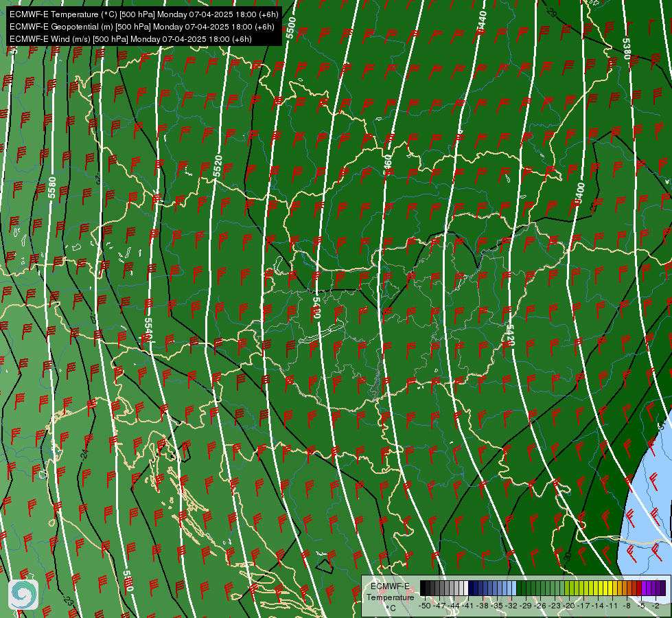
Task: Select the ECMWF-E Geopotential title line
Action: 142,27
